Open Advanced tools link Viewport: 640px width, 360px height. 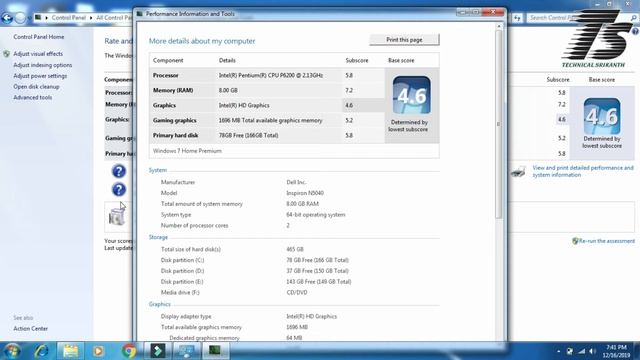(33, 98)
